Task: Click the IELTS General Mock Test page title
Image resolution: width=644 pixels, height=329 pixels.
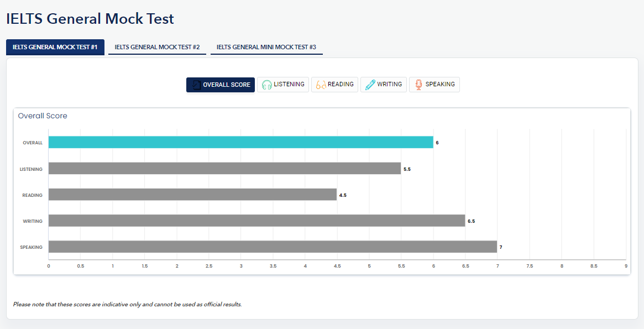Action: tap(90, 19)
